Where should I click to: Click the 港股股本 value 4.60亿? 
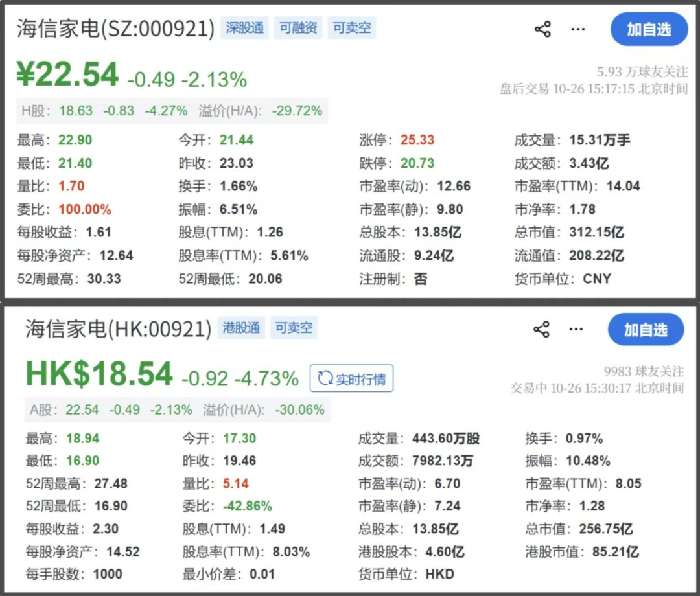pyautogui.click(x=445, y=552)
